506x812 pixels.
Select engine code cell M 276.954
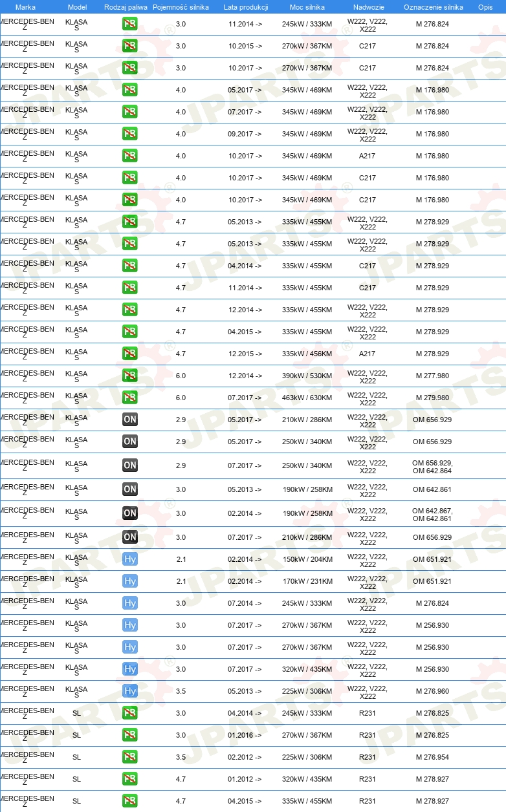(432, 758)
